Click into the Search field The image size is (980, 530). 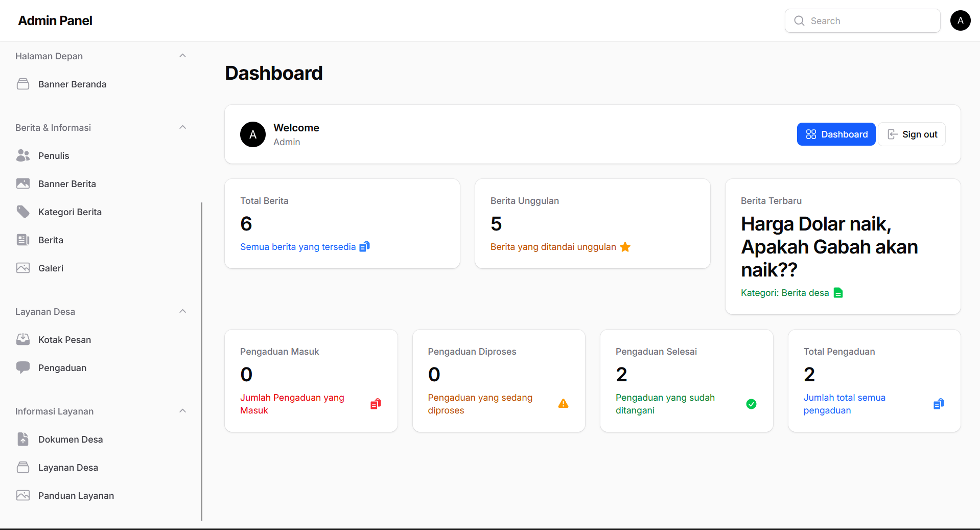tap(862, 21)
